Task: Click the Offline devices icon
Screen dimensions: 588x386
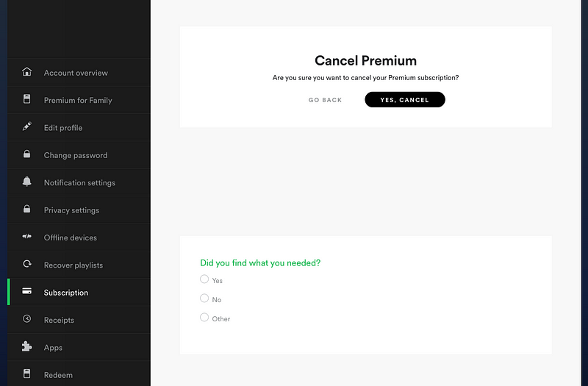Action: pyautogui.click(x=27, y=237)
